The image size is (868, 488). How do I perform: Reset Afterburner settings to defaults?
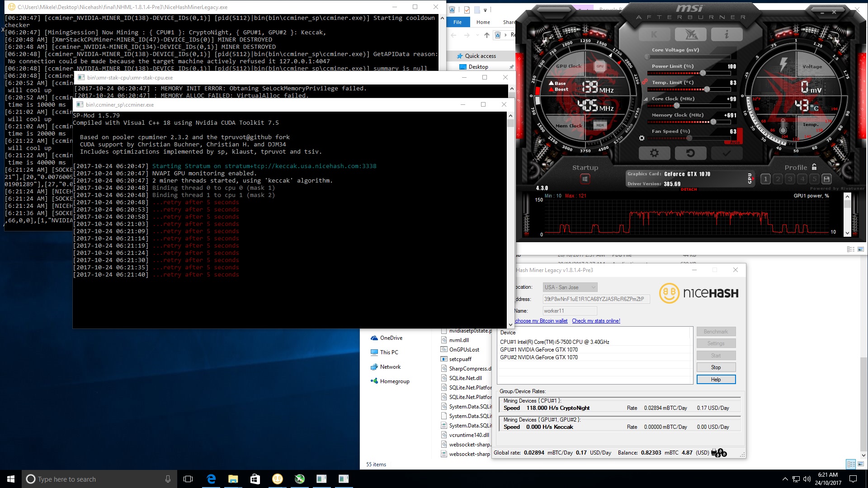pos(690,153)
